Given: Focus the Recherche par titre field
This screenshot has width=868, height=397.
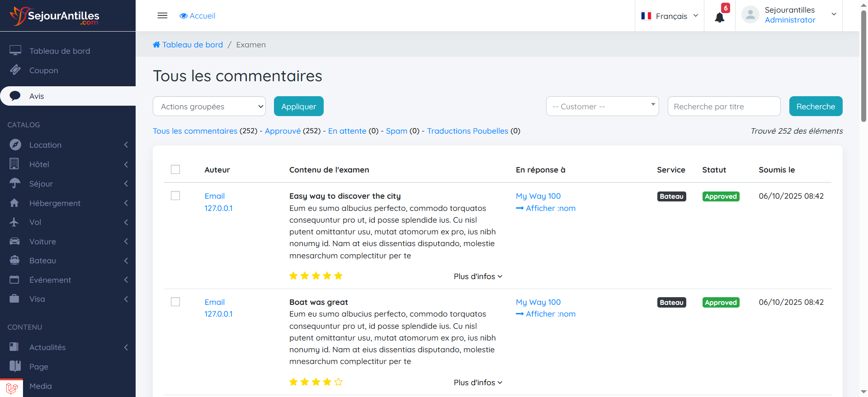Looking at the screenshot, I should coord(724,107).
